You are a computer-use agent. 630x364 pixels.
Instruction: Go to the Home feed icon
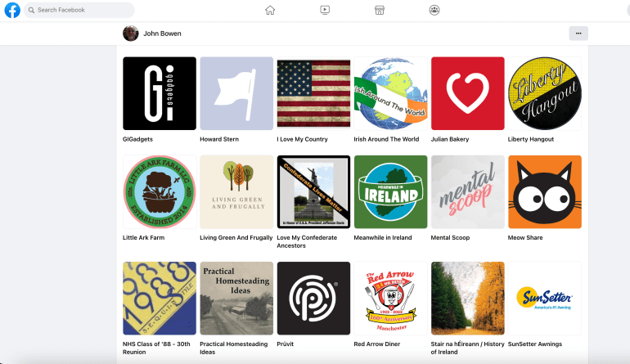pyautogui.click(x=270, y=10)
